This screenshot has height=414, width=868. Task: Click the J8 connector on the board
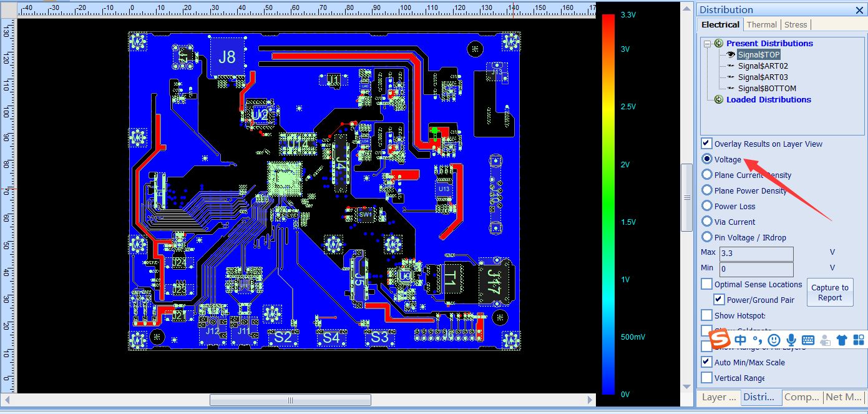pos(227,57)
